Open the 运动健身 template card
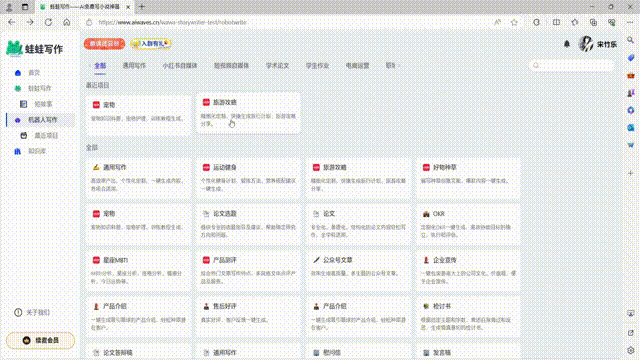Image resolution: width=640 pixels, height=360 pixels. (248, 178)
